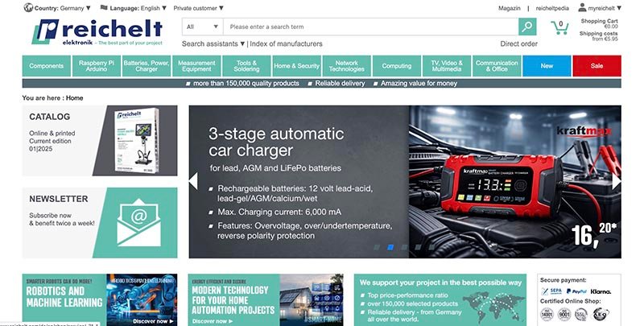The width and height of the screenshot is (644, 326).
Task: Open the Index of manufacturers link
Action: tap(287, 43)
